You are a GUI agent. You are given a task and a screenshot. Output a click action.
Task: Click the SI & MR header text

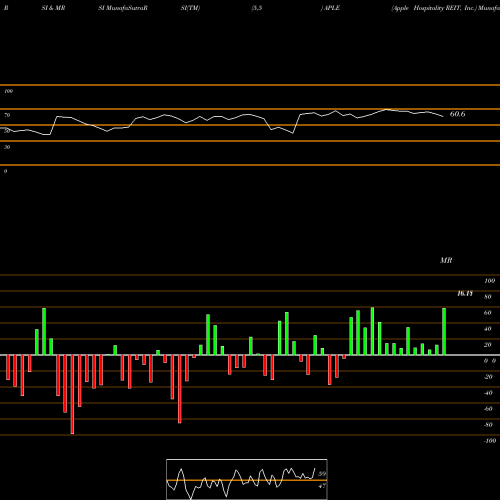[x=53, y=8]
